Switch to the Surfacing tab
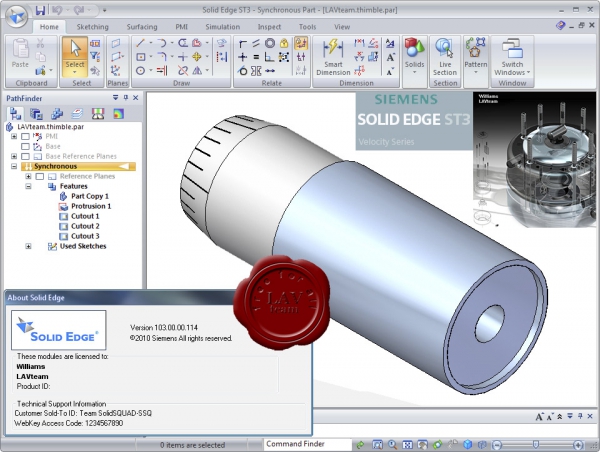Screen dimensions: 600x452 tap(142, 27)
